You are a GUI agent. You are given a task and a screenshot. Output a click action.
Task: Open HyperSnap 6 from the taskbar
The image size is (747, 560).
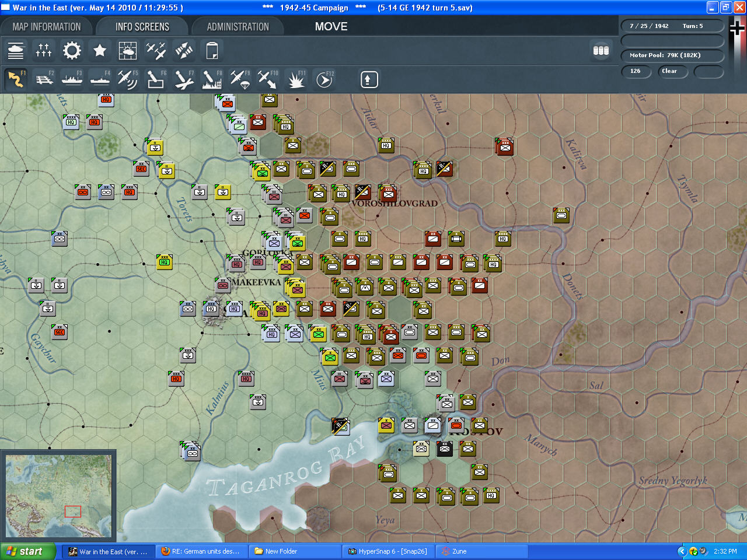pos(388,551)
